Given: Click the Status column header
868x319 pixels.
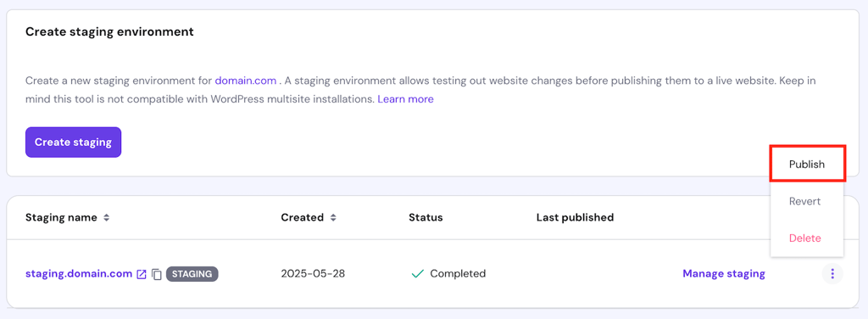Looking at the screenshot, I should (x=426, y=218).
